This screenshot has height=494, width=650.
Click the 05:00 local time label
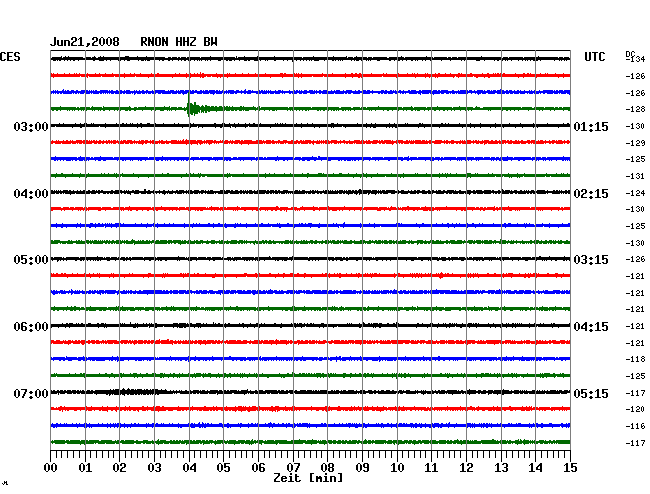tap(31, 260)
